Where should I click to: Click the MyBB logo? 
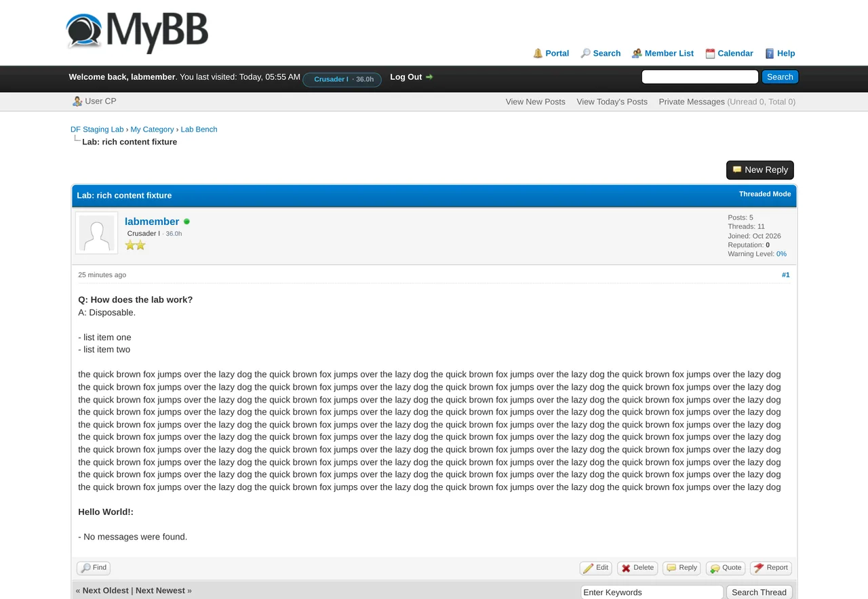pyautogui.click(x=137, y=31)
